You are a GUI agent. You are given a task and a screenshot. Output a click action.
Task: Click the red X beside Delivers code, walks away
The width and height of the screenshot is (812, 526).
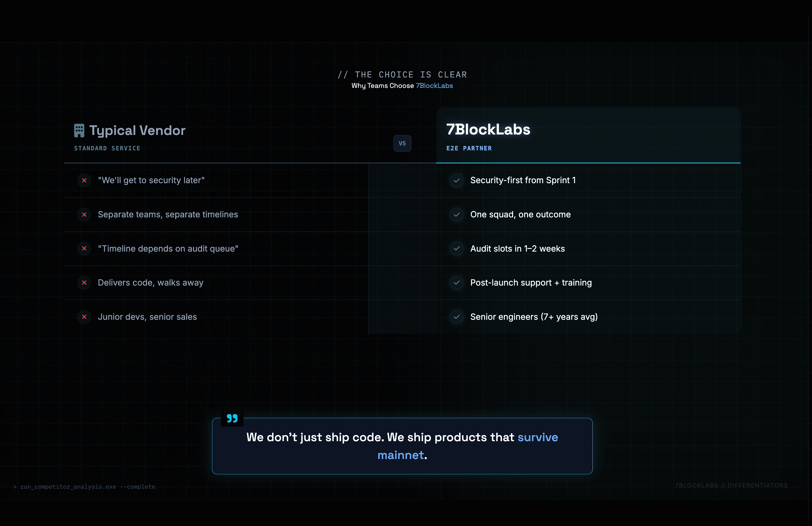(x=84, y=283)
